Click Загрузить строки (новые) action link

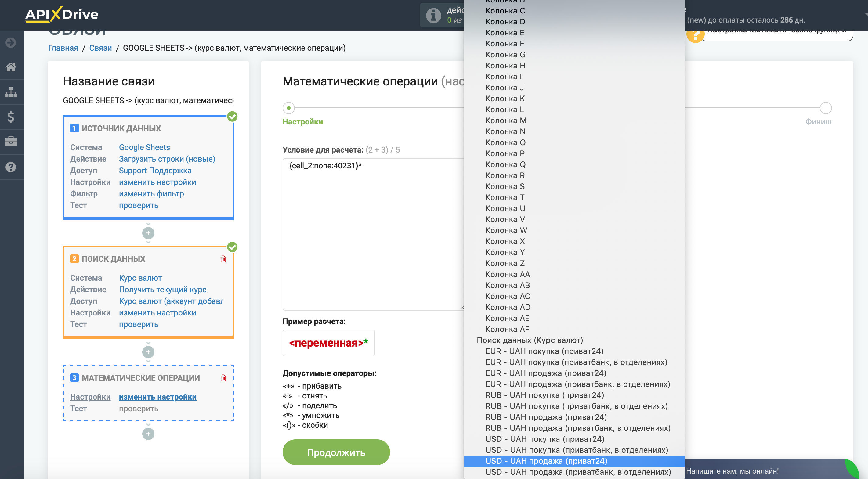[x=167, y=159]
